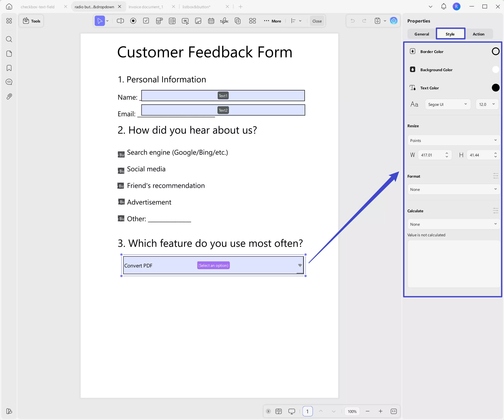Switch to the General properties tab
Image resolution: width=504 pixels, height=420 pixels.
tap(421, 34)
